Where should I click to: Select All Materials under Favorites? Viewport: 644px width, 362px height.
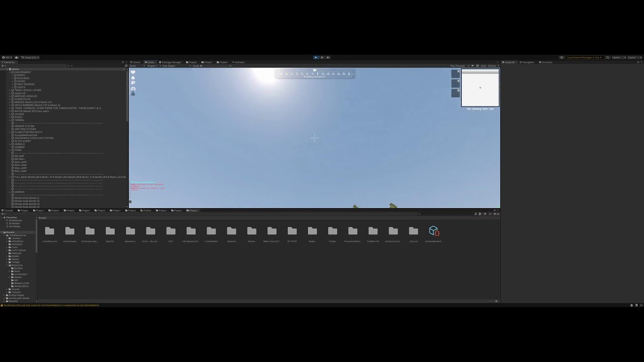point(15,220)
